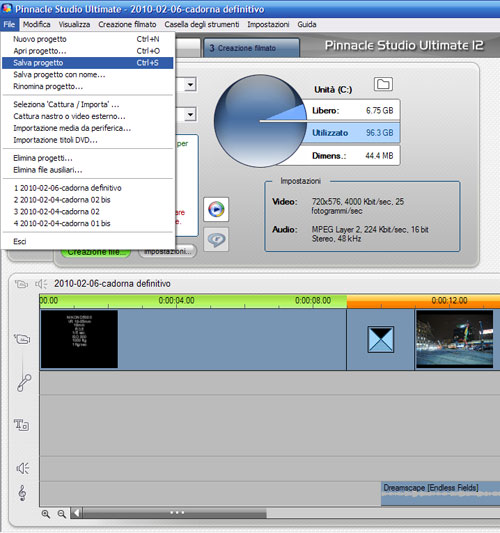Click the green Creazione file button
Screen dimensions: 500x533
coord(96,252)
